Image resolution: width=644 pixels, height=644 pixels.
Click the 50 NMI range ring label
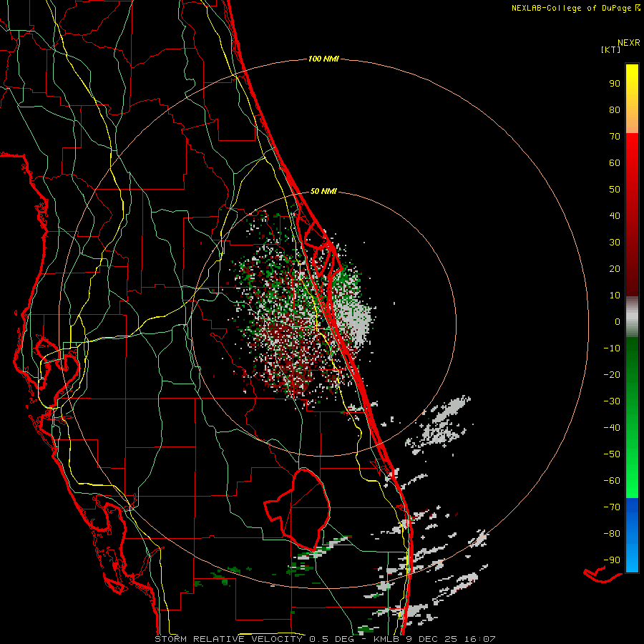pyautogui.click(x=323, y=191)
